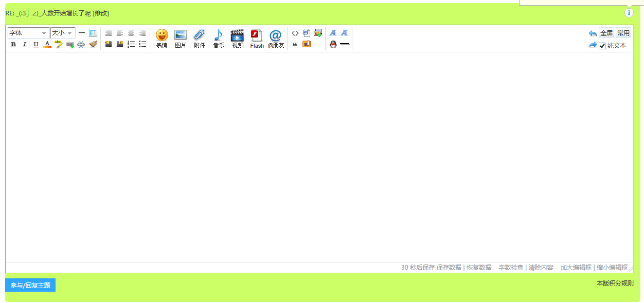Screen dimensions: 644x303
Task: Remove link using broken chain icon
Action: pos(81,45)
